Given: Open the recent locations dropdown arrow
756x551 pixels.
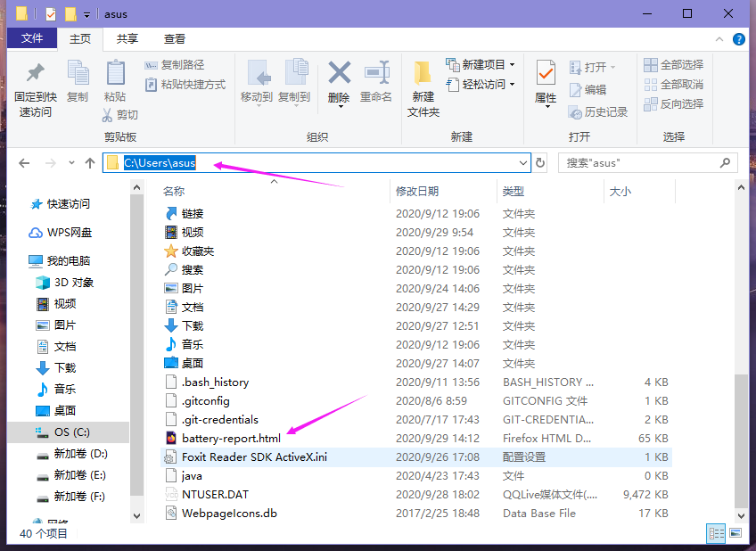Looking at the screenshot, I should 72,163.
